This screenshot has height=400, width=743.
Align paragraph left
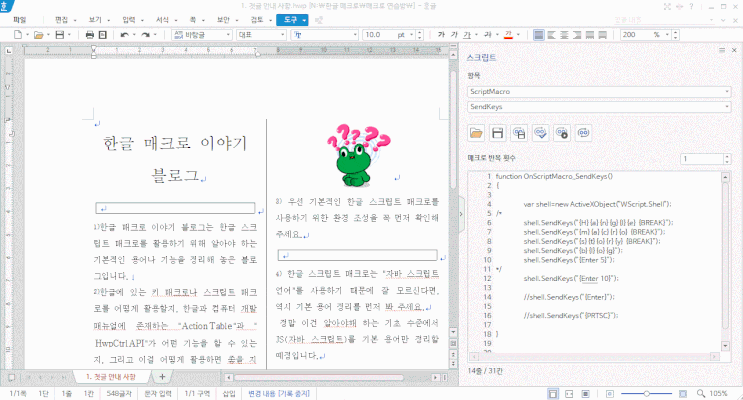(x=552, y=35)
